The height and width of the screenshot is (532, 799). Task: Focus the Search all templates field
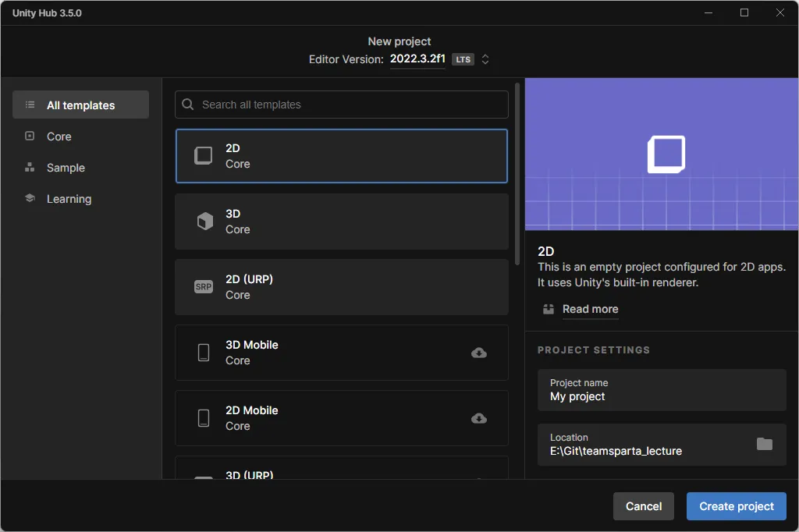point(342,105)
